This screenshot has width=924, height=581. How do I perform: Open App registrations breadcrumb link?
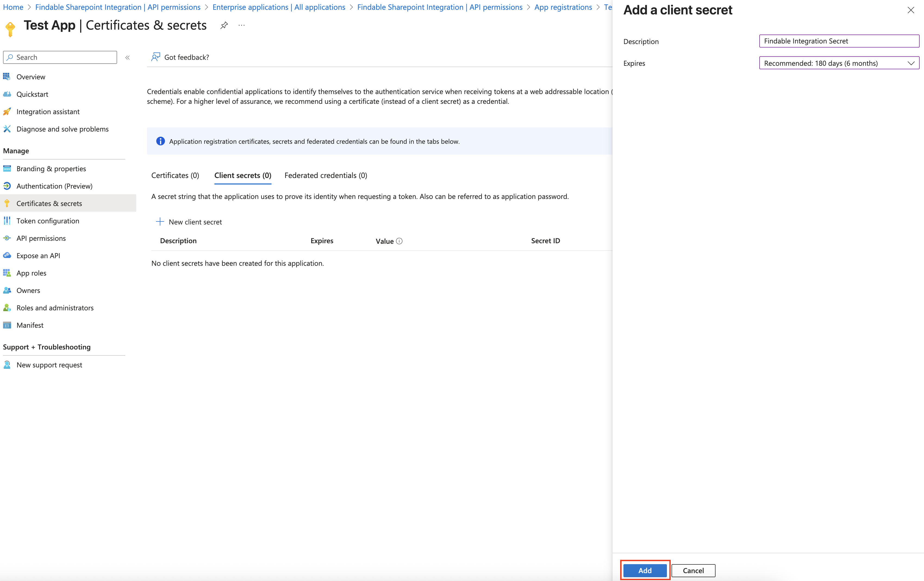click(x=563, y=7)
